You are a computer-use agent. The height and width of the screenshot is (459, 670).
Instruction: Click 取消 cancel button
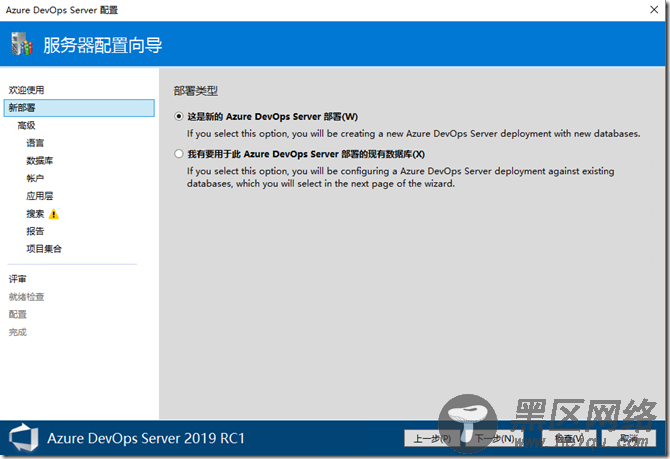[x=629, y=438]
